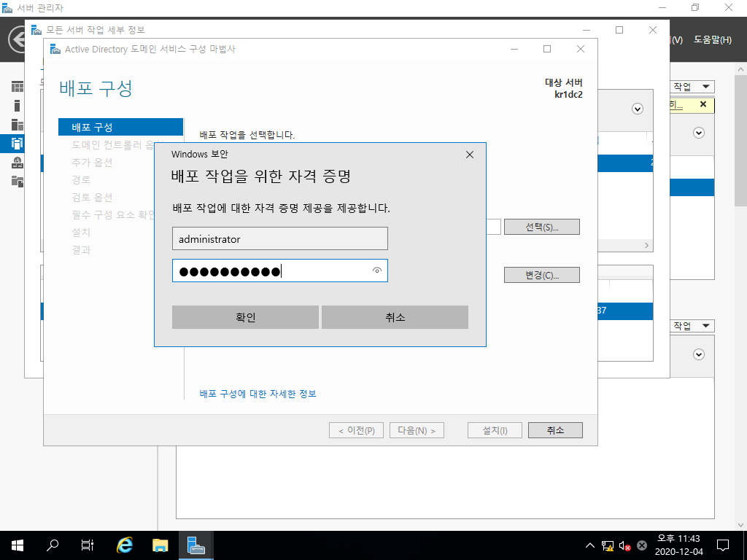The width and height of the screenshot is (747, 560).
Task: Collapse upper Server Manager panel with chevron
Action: tap(699, 133)
